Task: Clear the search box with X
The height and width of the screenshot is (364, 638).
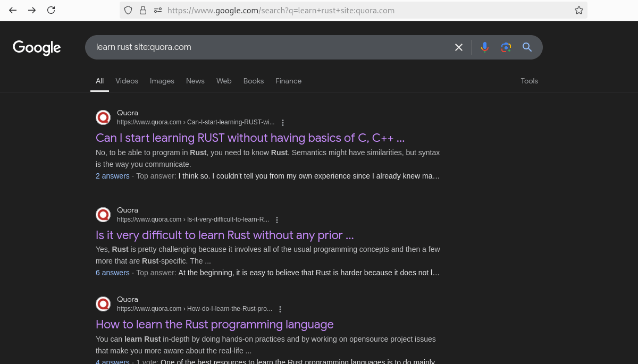Action: pos(459,47)
